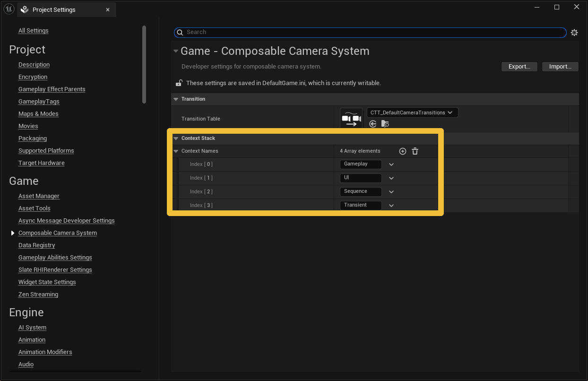Collapse the Transition section
Screen dimensions: 588x381
point(176,99)
